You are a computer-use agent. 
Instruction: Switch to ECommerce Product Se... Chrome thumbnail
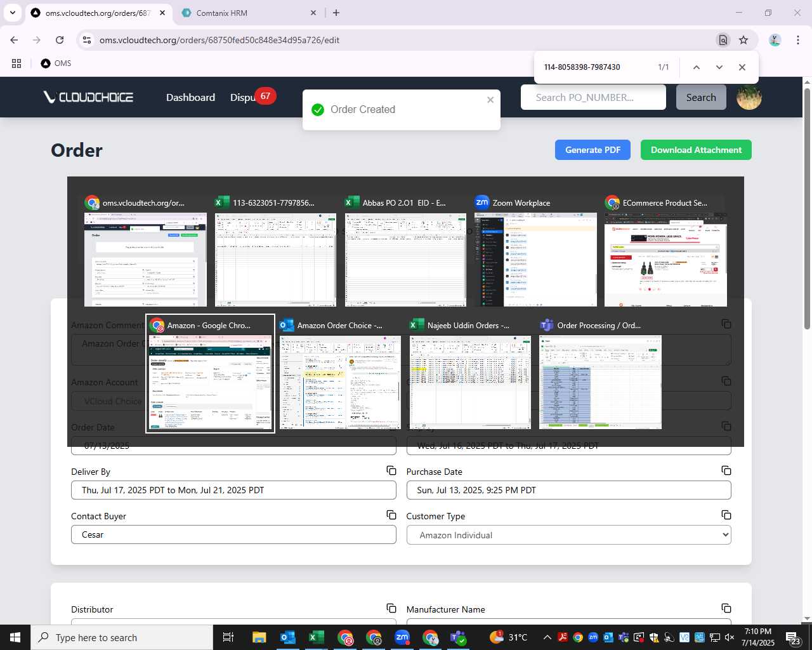(x=665, y=251)
